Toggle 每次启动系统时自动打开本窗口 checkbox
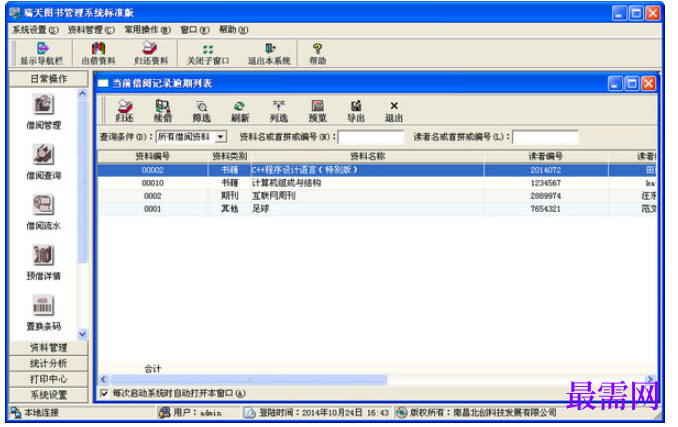This screenshot has width=678, height=427. coord(104,393)
